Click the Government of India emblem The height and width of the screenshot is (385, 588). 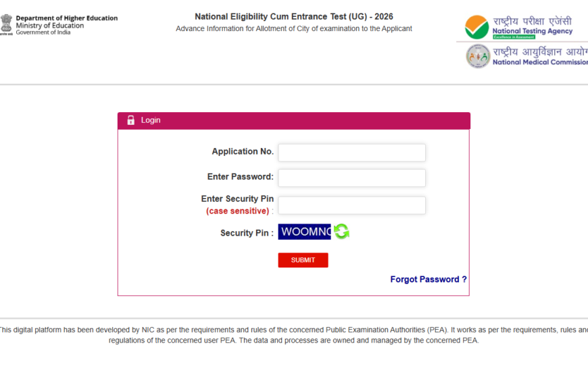click(6, 24)
